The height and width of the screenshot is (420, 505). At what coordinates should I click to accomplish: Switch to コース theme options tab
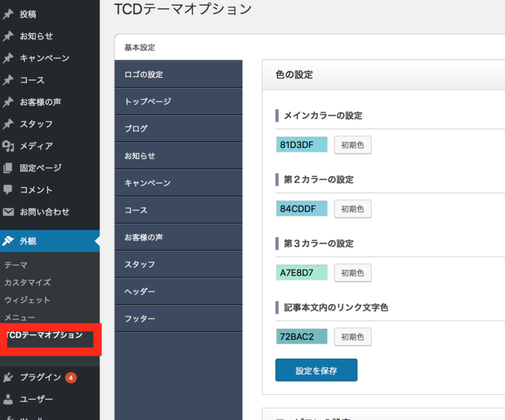(179, 210)
